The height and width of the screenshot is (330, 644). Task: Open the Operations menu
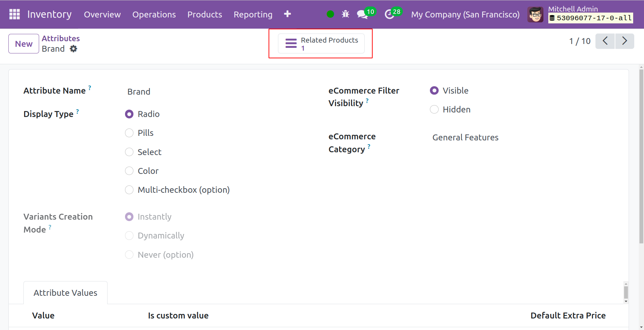tap(154, 14)
